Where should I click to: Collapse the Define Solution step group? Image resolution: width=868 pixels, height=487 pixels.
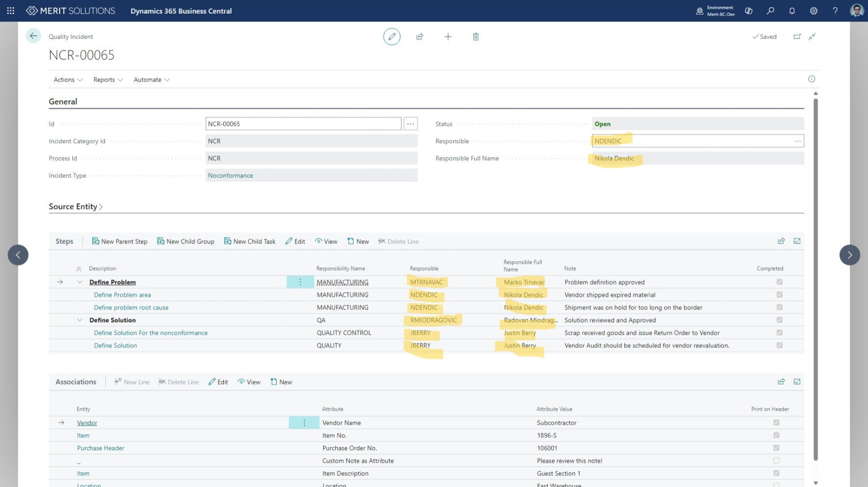(x=80, y=320)
